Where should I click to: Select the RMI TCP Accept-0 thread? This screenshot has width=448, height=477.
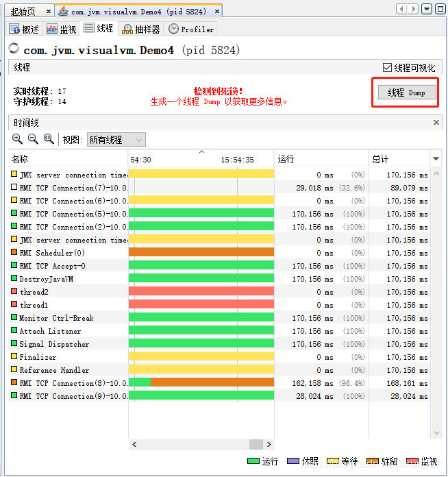tap(219, 266)
